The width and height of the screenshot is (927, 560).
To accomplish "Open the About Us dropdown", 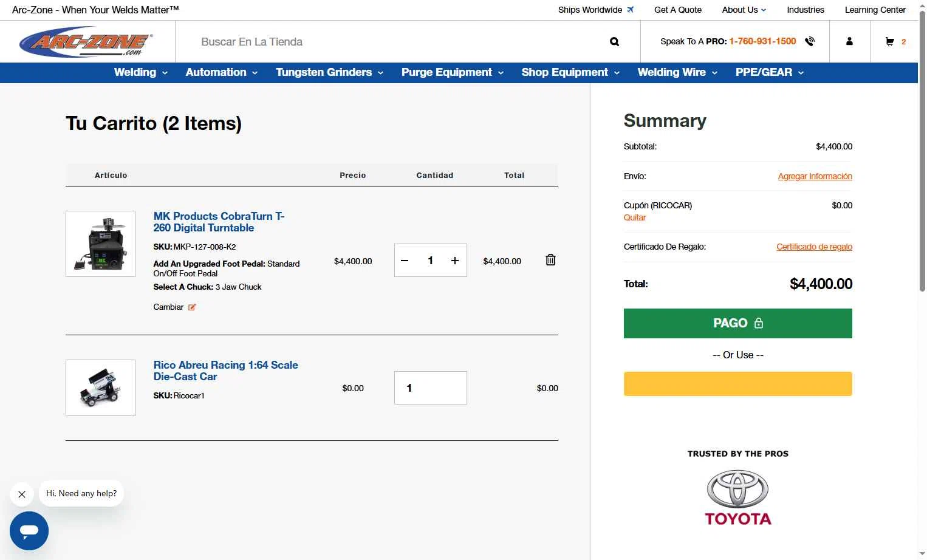I will coord(744,10).
